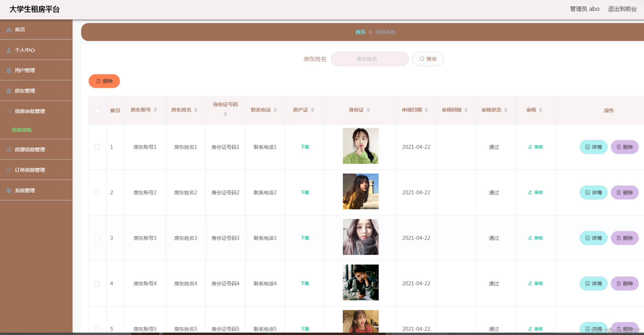Check the checkbox for row 3
644x335 pixels.
(x=97, y=238)
